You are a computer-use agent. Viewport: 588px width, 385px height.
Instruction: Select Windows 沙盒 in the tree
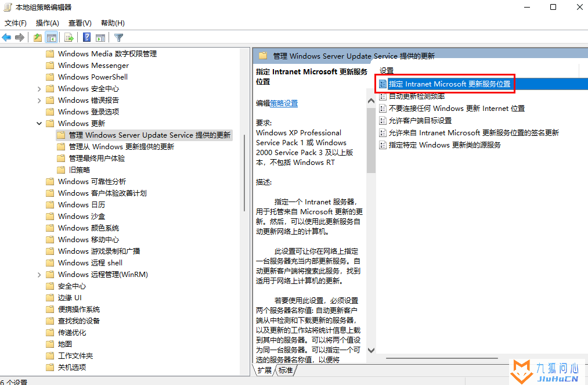[x=81, y=217]
